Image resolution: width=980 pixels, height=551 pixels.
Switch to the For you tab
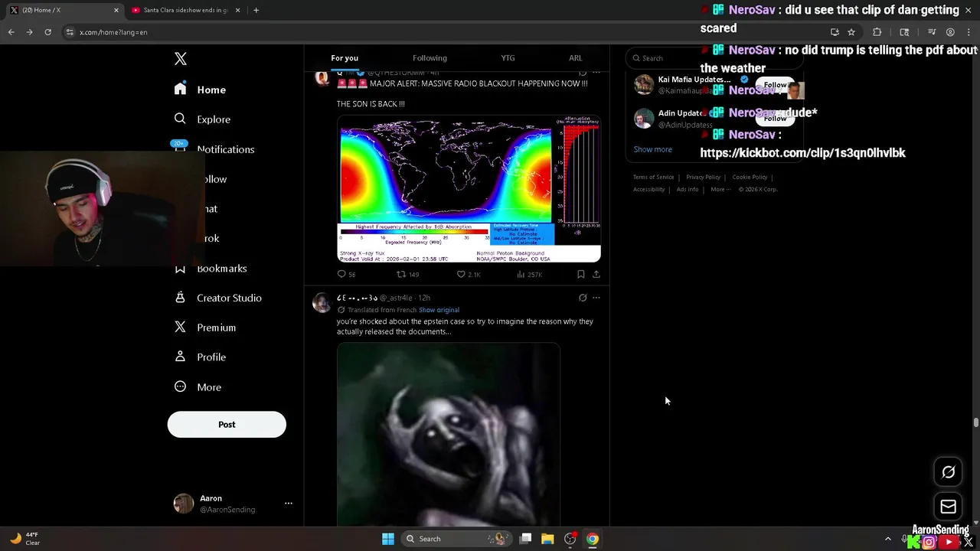pos(345,57)
